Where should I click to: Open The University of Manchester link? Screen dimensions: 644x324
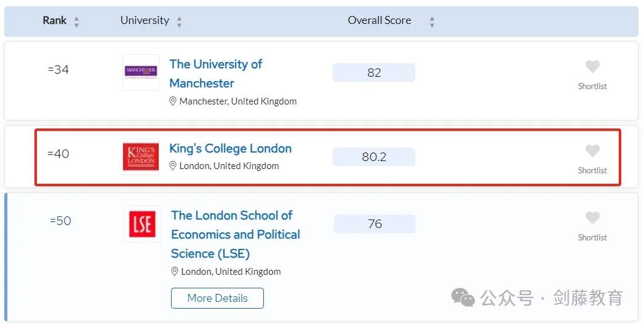[215, 73]
